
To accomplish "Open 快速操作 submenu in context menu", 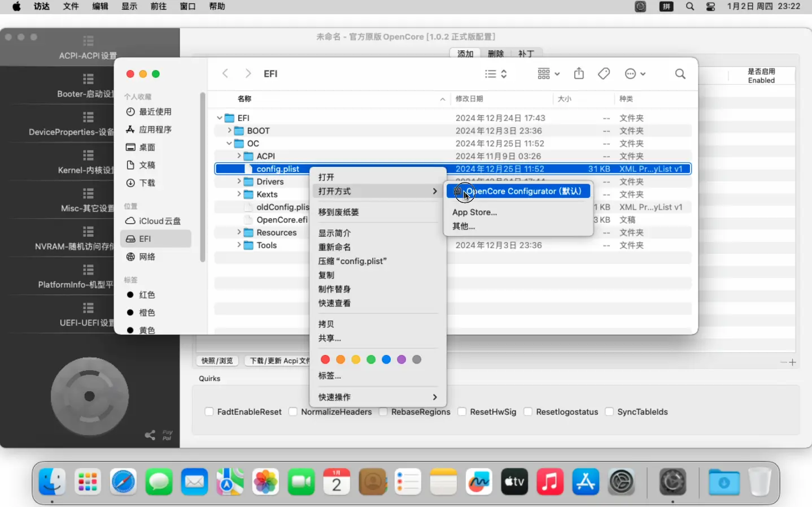I will 378,397.
